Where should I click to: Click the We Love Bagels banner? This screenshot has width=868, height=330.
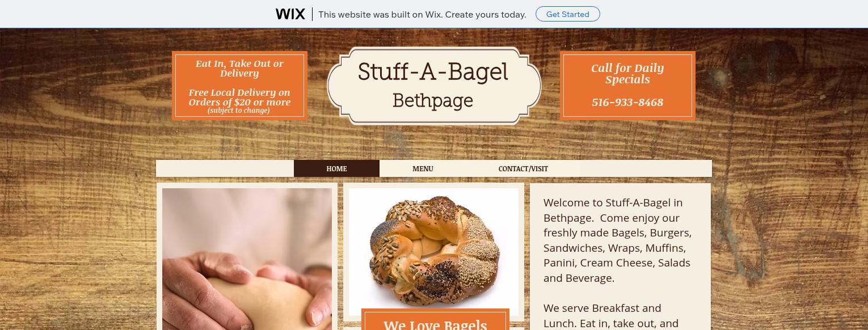coord(435,321)
